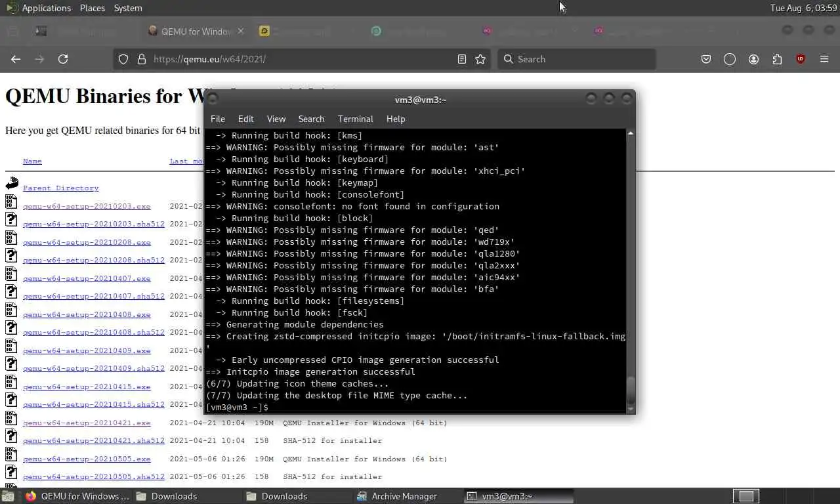Click binary file icon beside qemu-w64-setup-20210203.exe

coord(11,201)
